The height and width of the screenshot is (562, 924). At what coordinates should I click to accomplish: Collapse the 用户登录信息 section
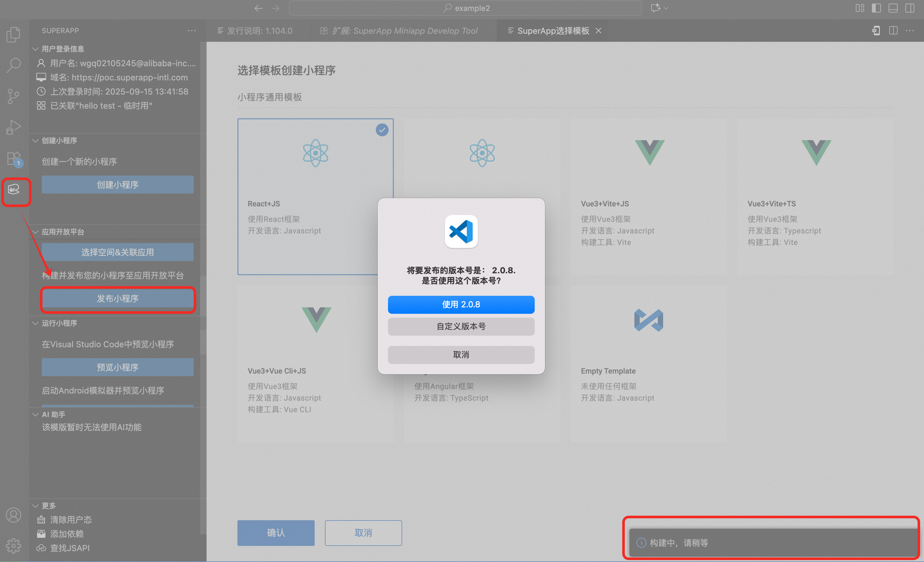click(63, 49)
